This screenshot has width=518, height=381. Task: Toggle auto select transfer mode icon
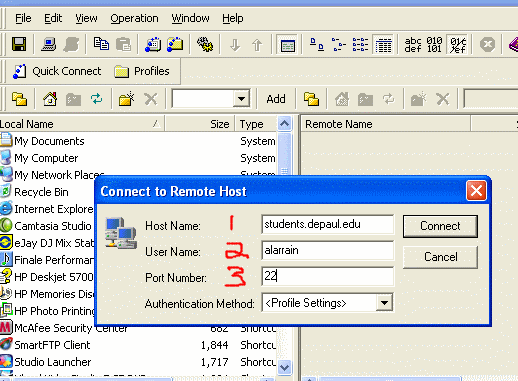point(457,44)
